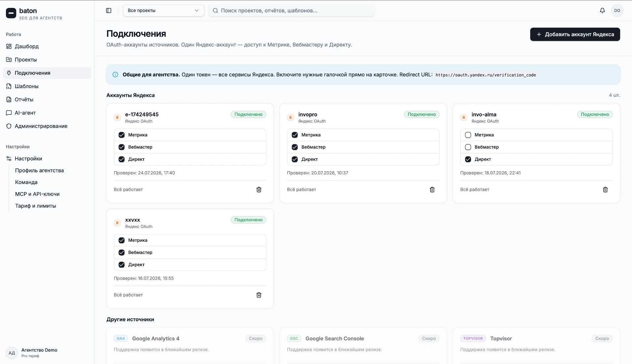The image size is (632, 364).
Task: Click the GSC badge icon
Action: pos(294,339)
